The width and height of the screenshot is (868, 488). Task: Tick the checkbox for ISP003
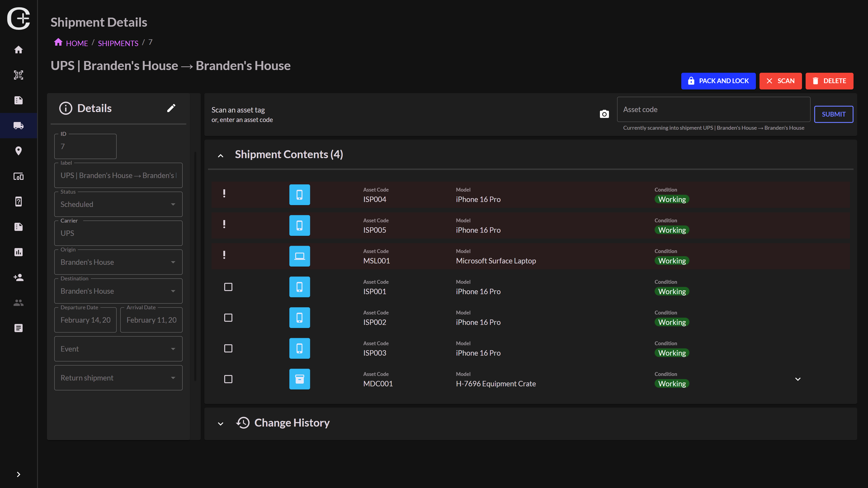(228, 348)
